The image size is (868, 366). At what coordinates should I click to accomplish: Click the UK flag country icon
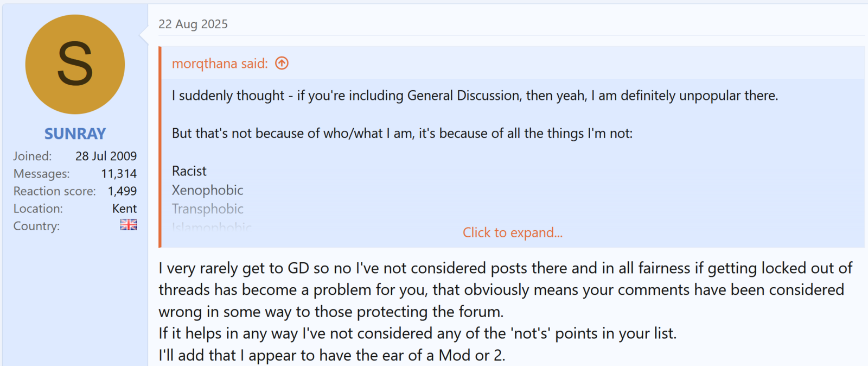click(x=129, y=225)
